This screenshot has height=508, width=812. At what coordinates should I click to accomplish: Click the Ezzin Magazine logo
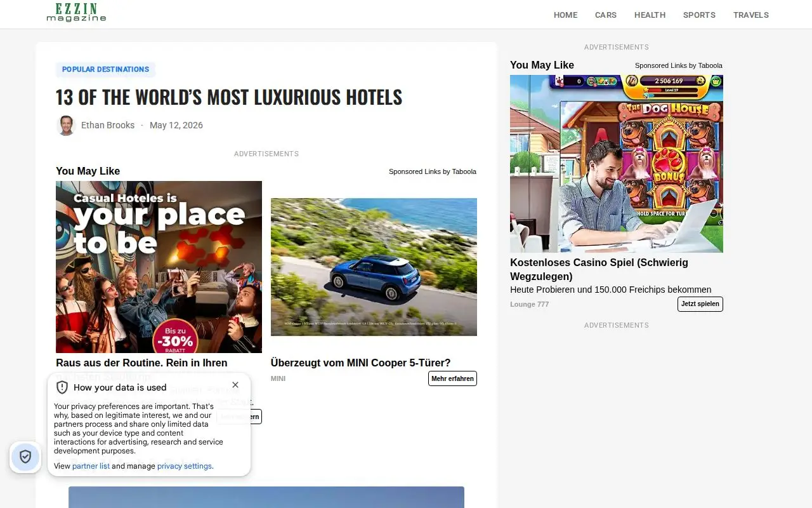coord(76,12)
